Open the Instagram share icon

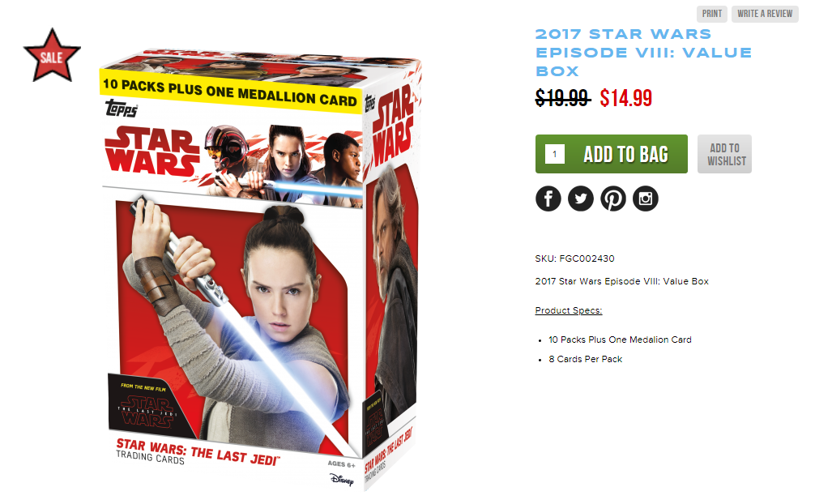point(645,199)
